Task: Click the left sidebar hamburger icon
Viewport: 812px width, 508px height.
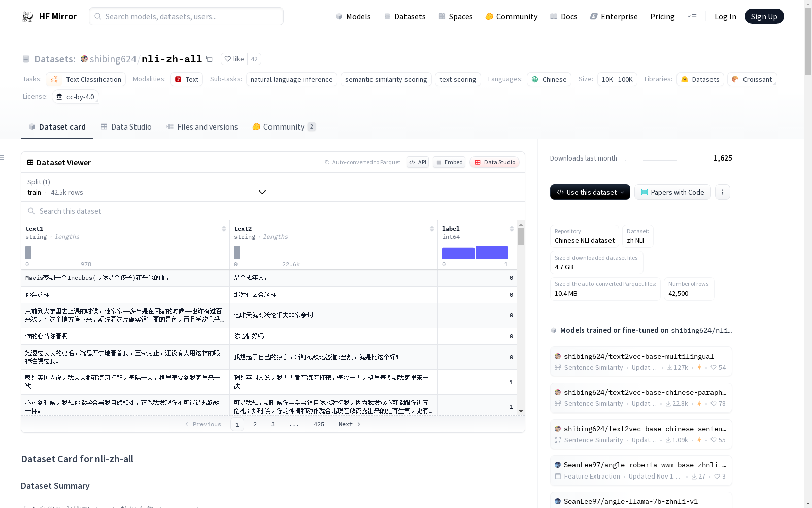Action: coord(2,157)
